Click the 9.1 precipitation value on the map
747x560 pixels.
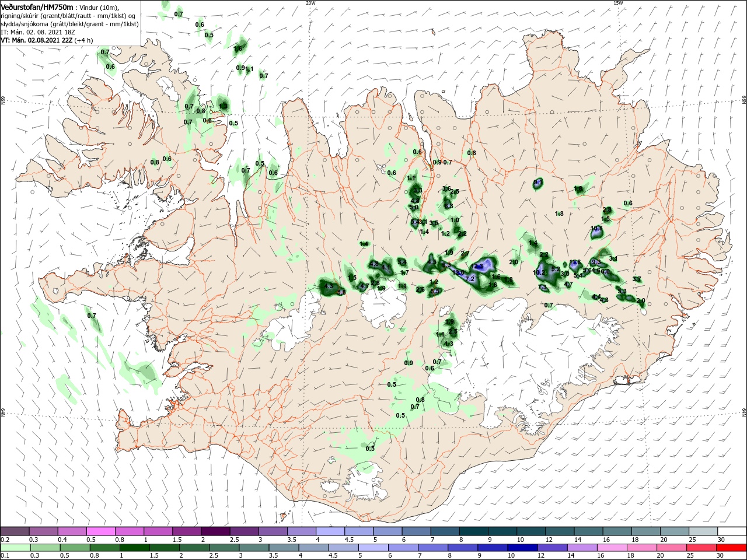point(538,183)
